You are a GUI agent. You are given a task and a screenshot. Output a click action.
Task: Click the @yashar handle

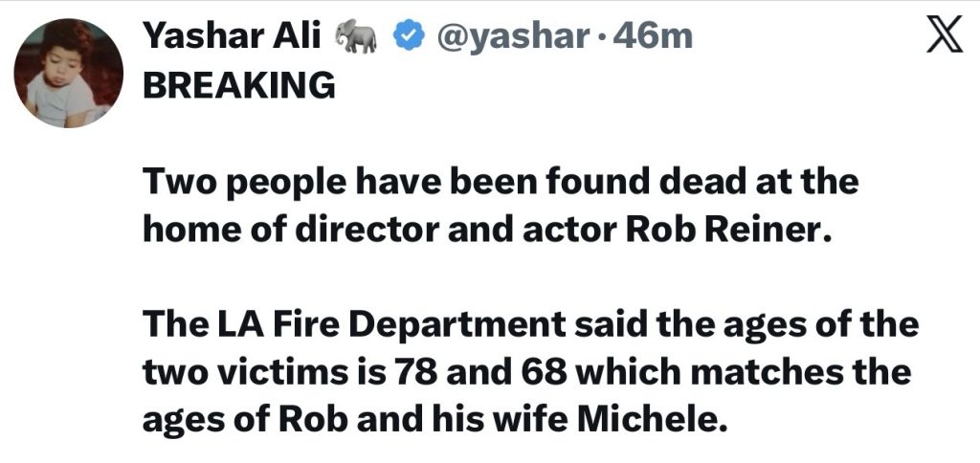pyautogui.click(x=511, y=36)
